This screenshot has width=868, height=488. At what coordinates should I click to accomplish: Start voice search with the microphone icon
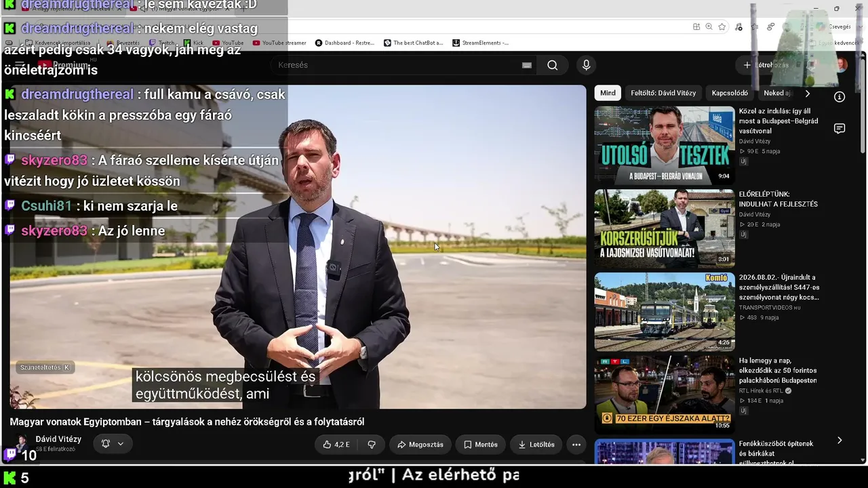point(587,65)
